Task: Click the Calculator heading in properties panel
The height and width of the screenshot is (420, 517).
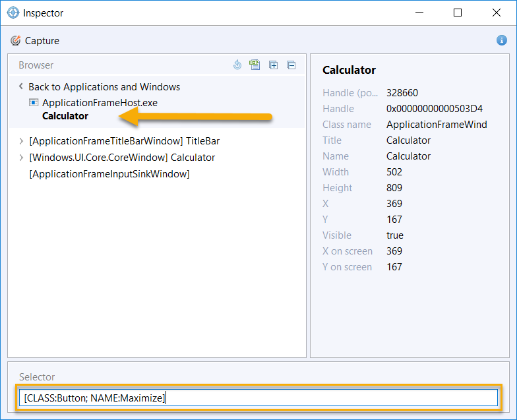Action: point(349,70)
